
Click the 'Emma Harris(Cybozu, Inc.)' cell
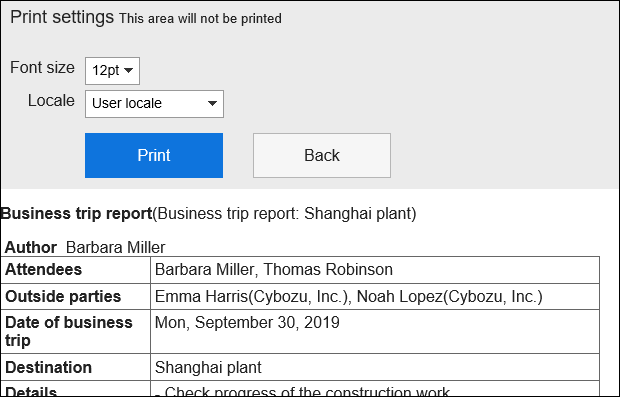tap(375, 297)
